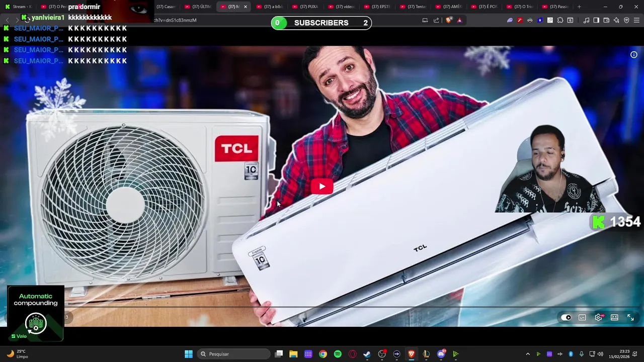Open the Brave Wallet icon
The image size is (644, 362).
(606, 20)
